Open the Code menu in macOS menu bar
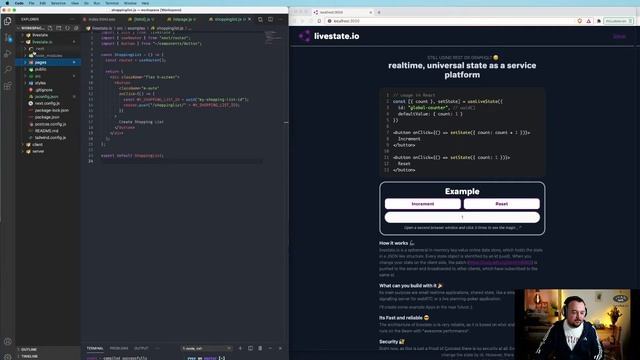 19,3
